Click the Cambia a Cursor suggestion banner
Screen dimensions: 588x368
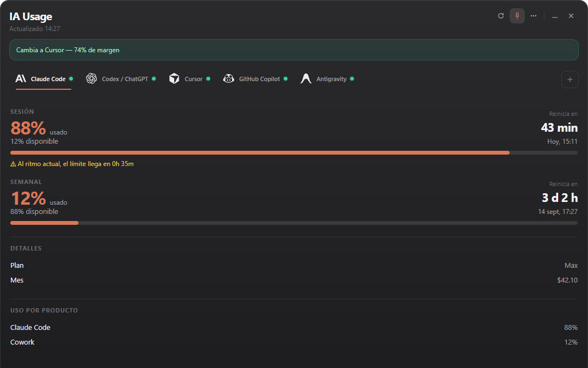pos(293,50)
